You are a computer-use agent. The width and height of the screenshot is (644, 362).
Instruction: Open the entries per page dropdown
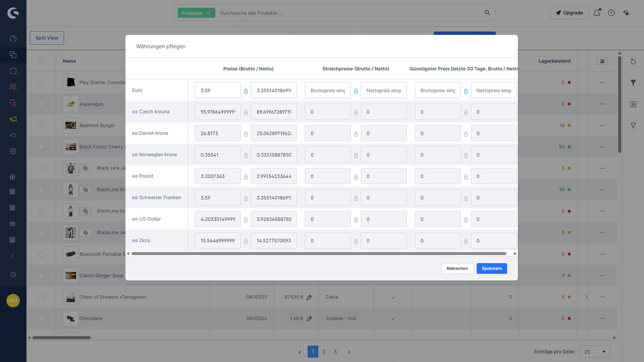[x=595, y=352]
